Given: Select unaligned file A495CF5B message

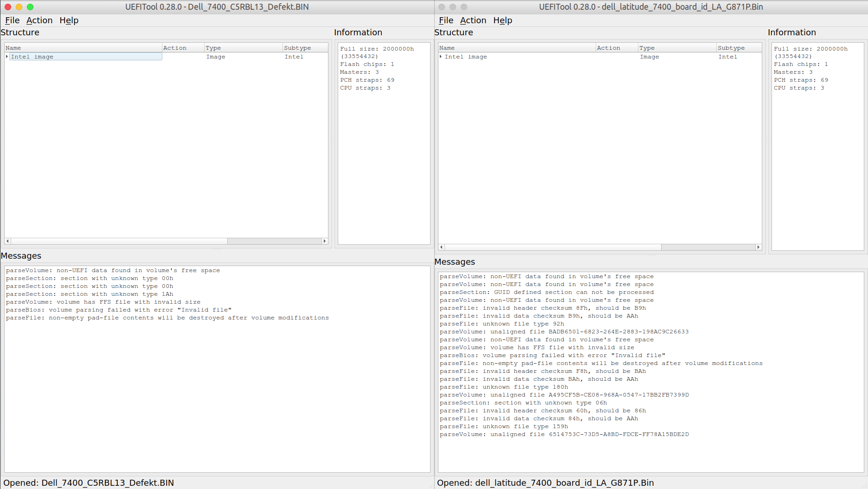Looking at the screenshot, I should tap(564, 395).
